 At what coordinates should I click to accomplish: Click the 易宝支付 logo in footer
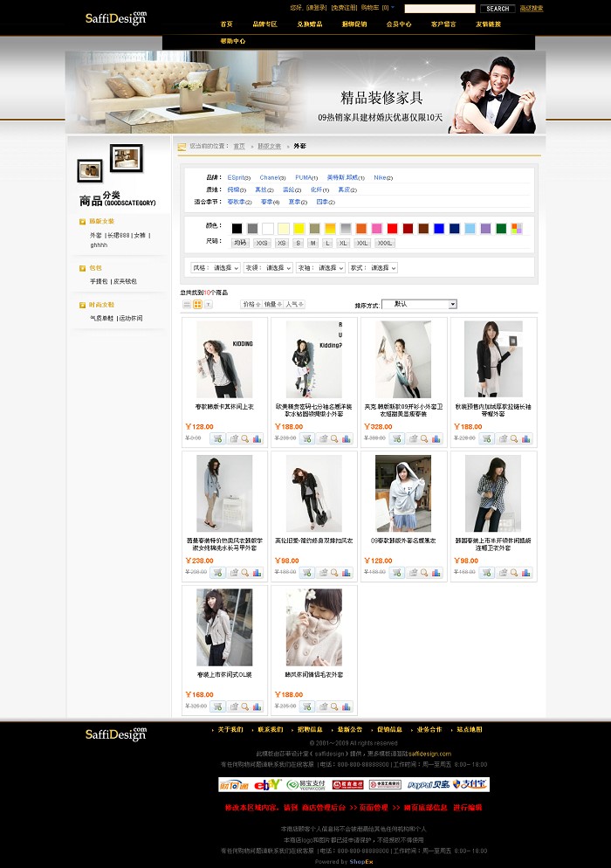(x=306, y=784)
